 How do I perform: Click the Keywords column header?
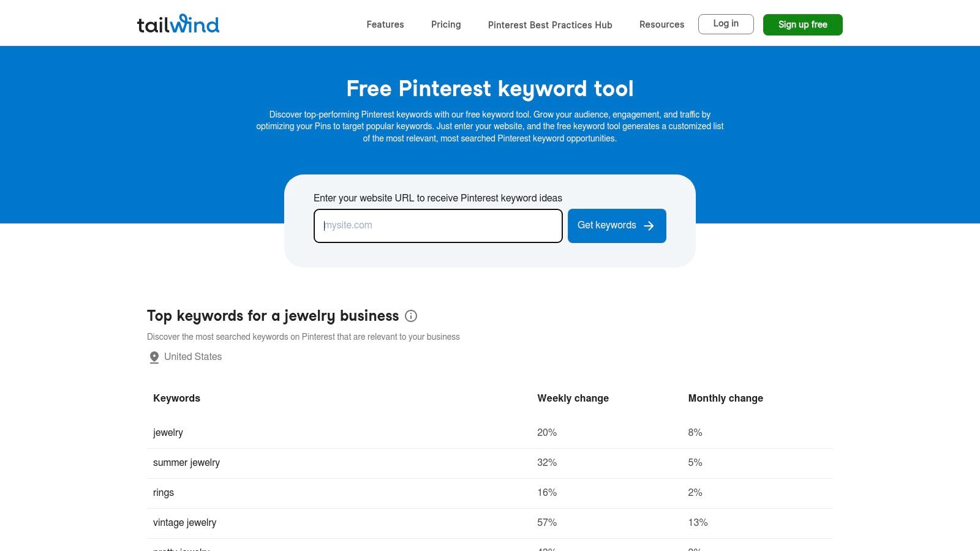click(x=176, y=398)
